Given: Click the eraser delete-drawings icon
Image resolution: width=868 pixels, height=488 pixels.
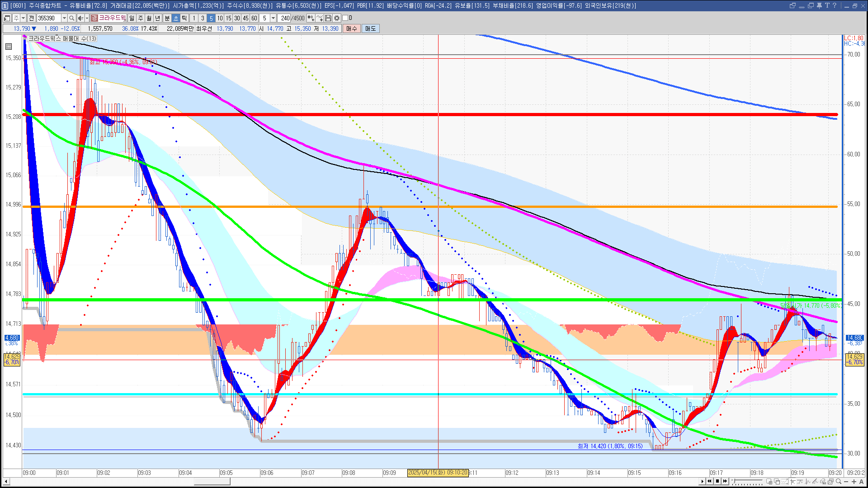Looking at the screenshot, I should tap(822, 482).
